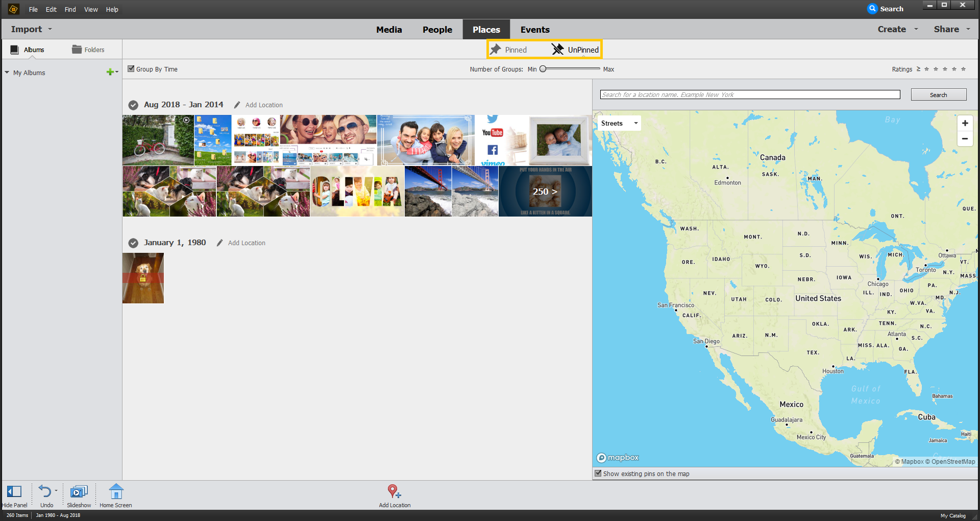Collapse the My Albums section
980x521 pixels.
tap(7, 73)
